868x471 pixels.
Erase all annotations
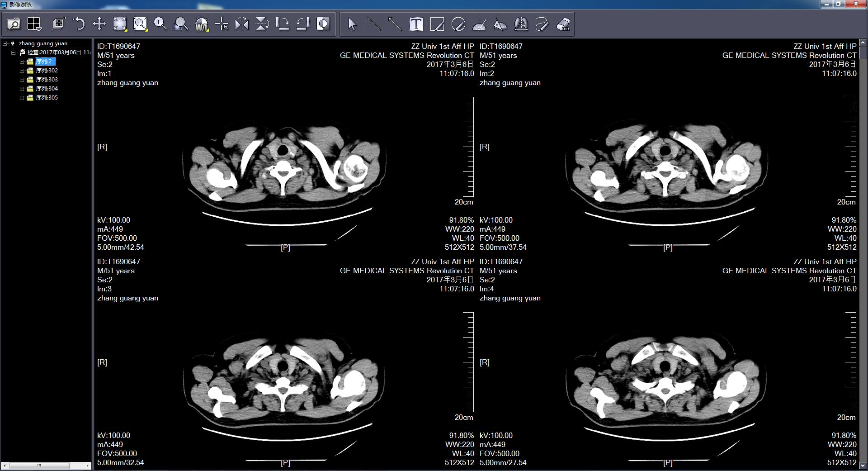[563, 24]
